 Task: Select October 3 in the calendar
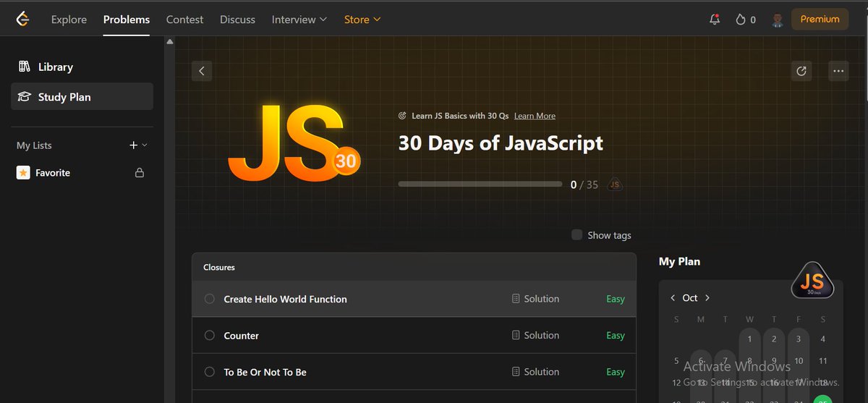pyautogui.click(x=799, y=339)
